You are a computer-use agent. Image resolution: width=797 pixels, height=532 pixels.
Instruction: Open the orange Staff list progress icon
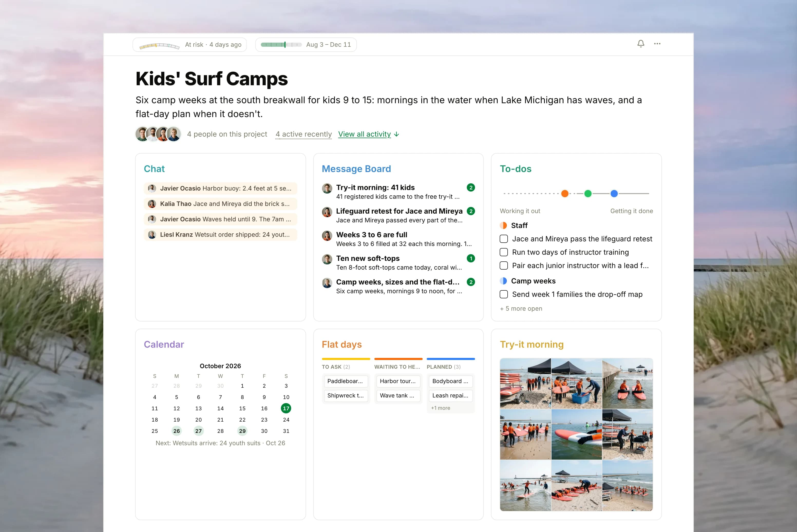click(503, 225)
